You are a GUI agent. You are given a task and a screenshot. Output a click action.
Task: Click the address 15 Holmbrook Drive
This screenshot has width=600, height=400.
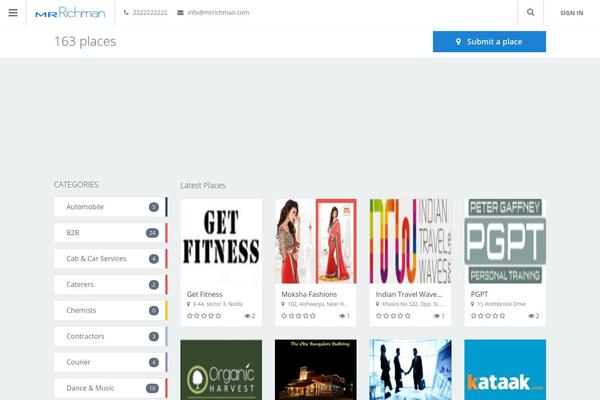point(501,304)
